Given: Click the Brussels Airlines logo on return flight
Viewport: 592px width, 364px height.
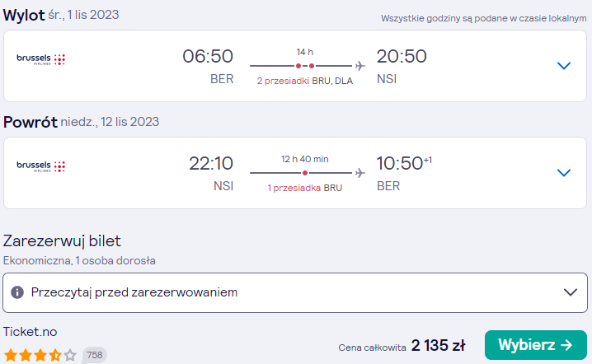Looking at the screenshot, I should coord(40,166).
